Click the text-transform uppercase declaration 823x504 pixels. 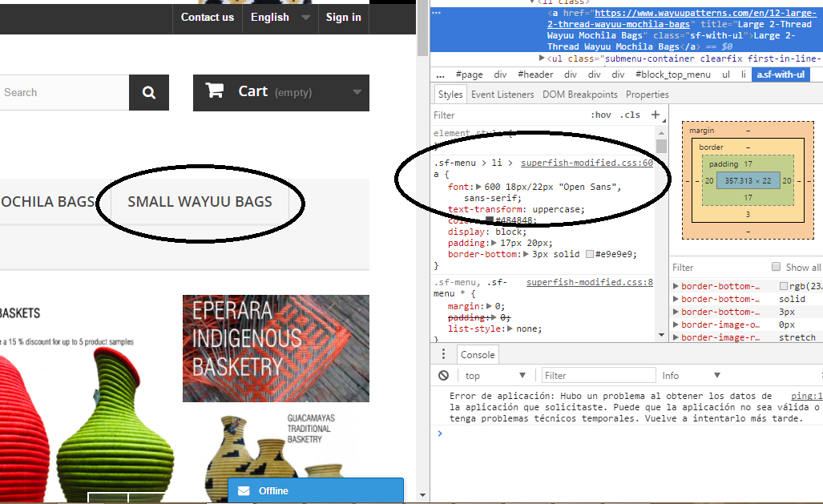click(516, 209)
